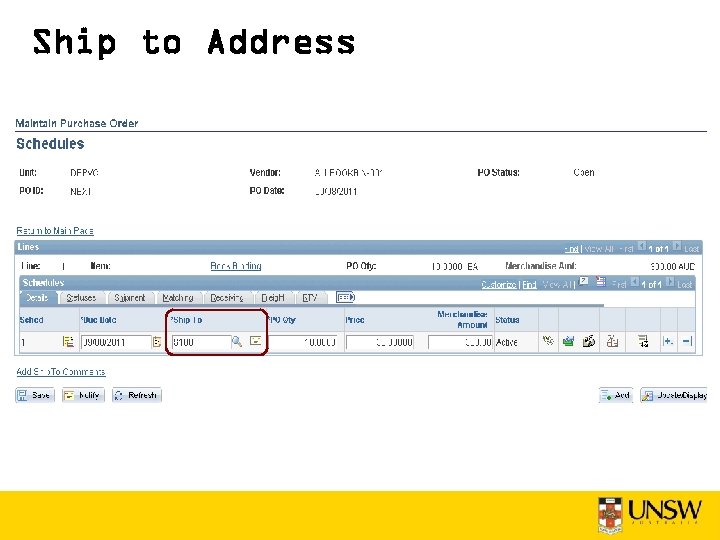Download Schedules grid to spreadsheet icon
720x540 pixels.
tap(601, 281)
